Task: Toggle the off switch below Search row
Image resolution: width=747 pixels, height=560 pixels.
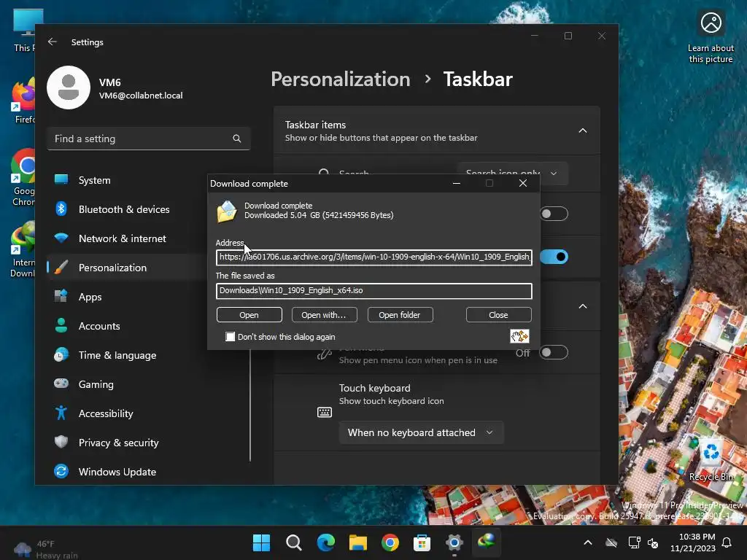Action: (x=554, y=214)
